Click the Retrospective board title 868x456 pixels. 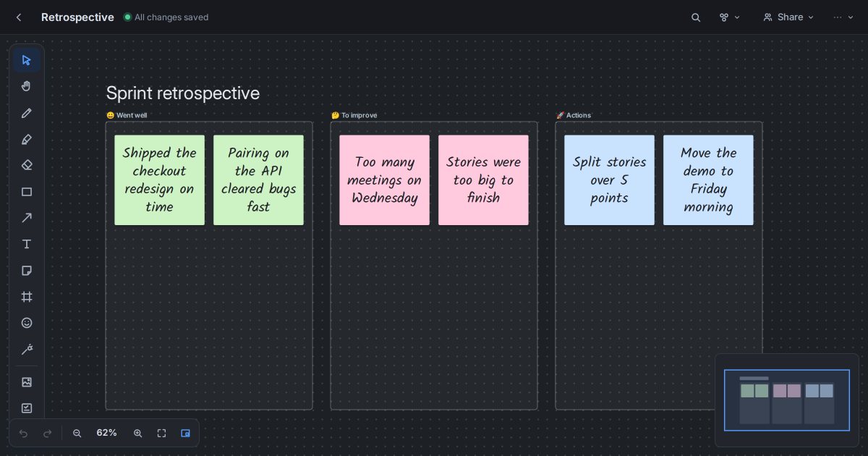tap(77, 17)
